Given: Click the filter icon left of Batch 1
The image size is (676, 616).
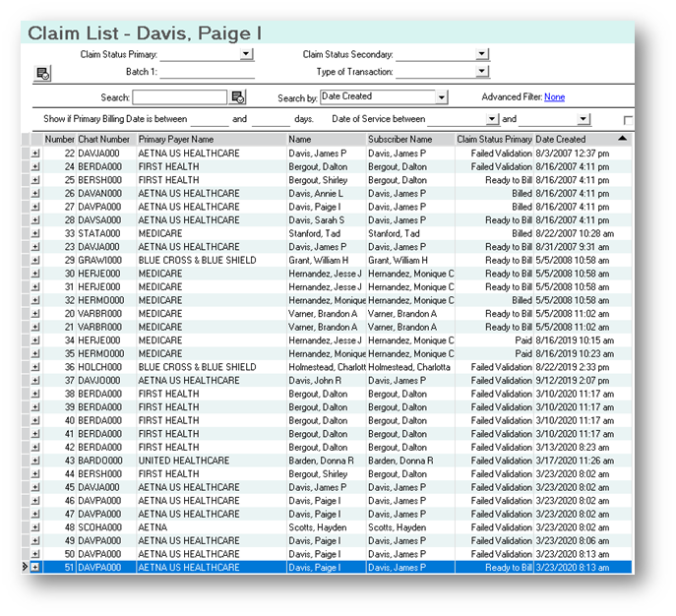Looking at the screenshot, I should click(x=42, y=74).
